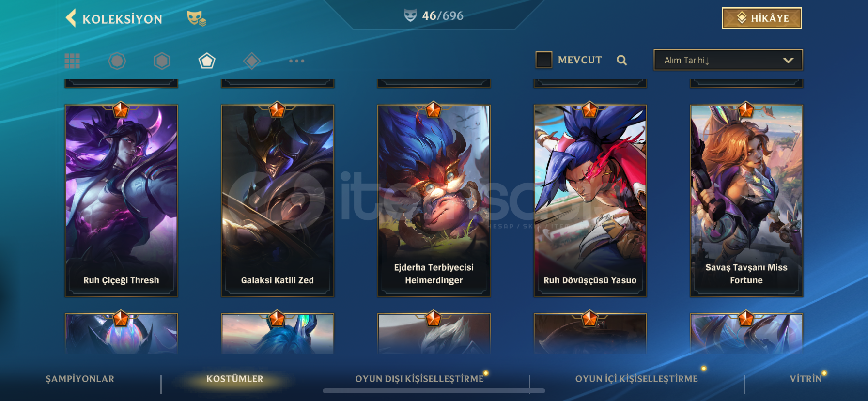Click the search magnifier icon
Image resolution: width=868 pixels, height=401 pixels.
(x=622, y=60)
